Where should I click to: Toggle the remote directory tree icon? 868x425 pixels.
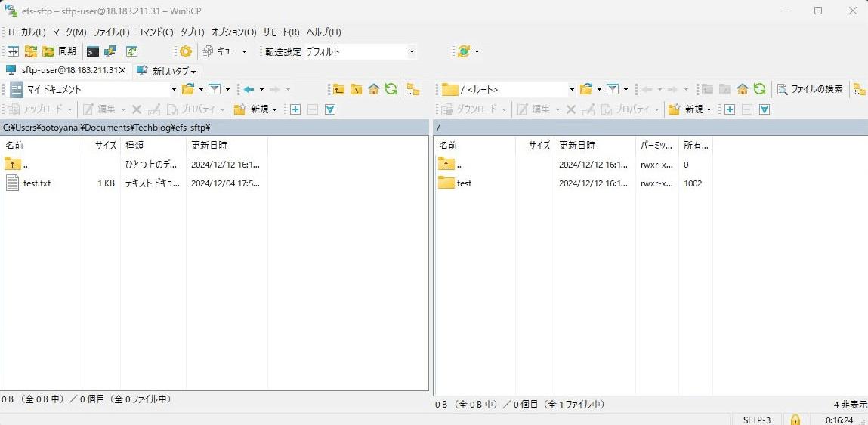pyautogui.click(x=860, y=89)
